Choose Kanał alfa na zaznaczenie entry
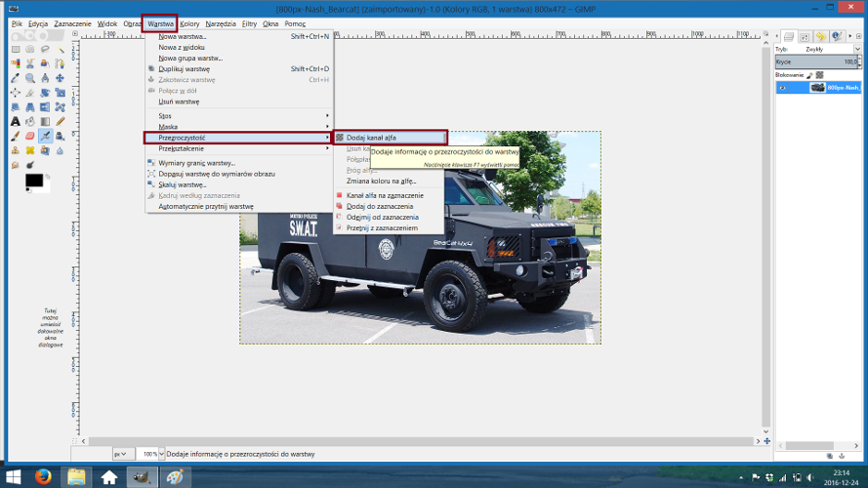This screenshot has height=488, width=868. click(389, 195)
